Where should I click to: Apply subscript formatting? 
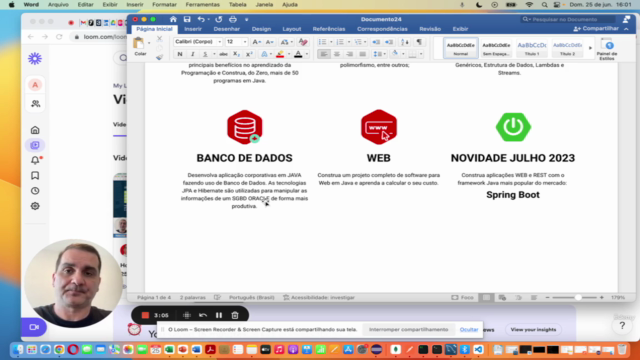pyautogui.click(x=236, y=54)
